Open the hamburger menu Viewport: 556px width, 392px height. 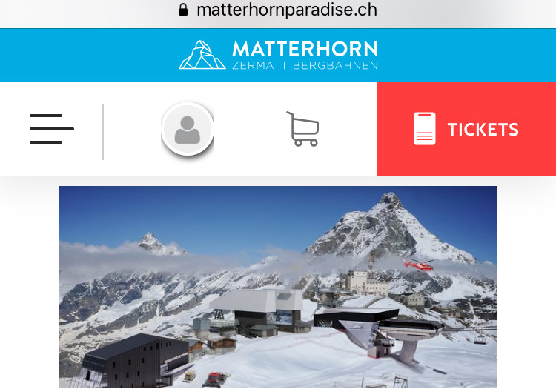tap(52, 129)
